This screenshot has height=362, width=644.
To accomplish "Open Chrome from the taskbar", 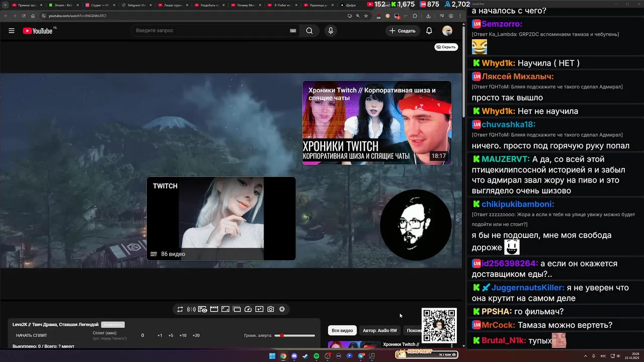I will pos(283,356).
